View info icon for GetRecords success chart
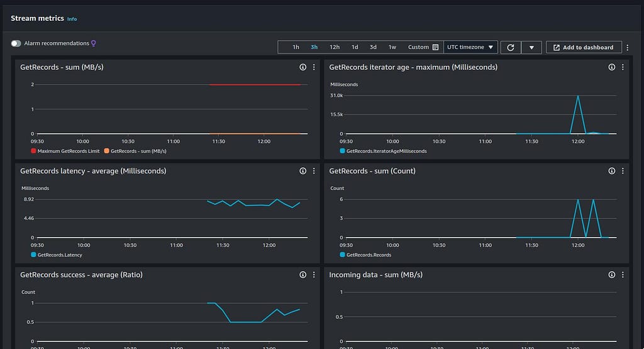 [x=303, y=275]
